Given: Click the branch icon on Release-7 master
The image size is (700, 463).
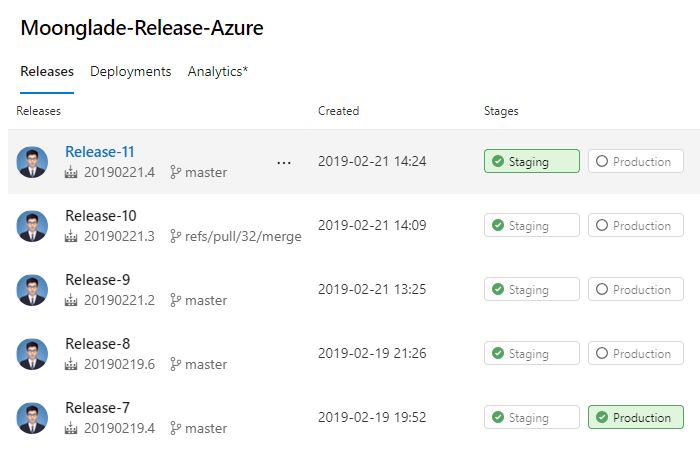Looking at the screenshot, I should 175,428.
